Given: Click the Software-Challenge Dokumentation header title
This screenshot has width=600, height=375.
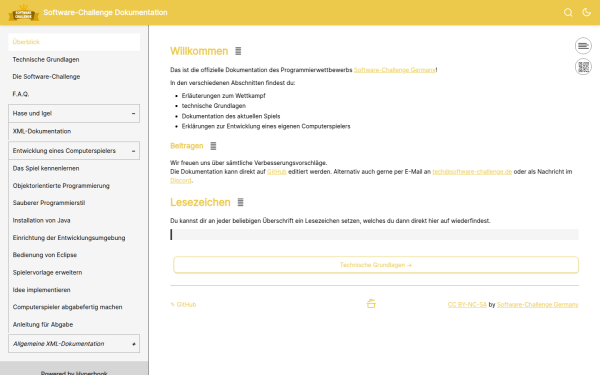Looking at the screenshot, I should 105,12.
